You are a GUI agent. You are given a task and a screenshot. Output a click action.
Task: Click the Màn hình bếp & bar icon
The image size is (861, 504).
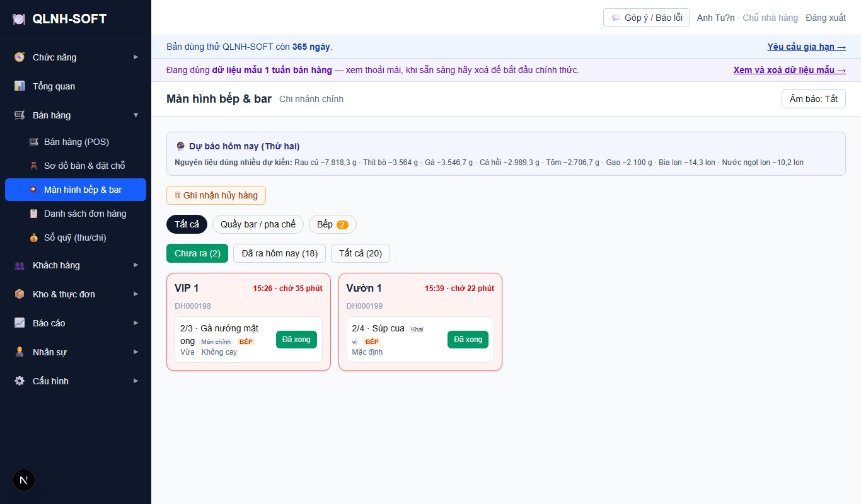point(33,190)
